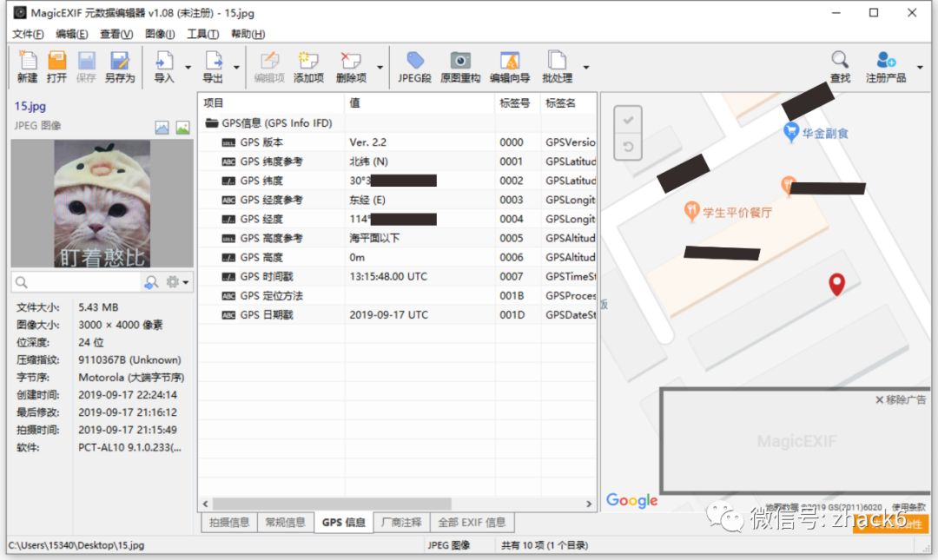938x560 pixels.
Task: Click the scroll right arrow of table
Action: (589, 504)
